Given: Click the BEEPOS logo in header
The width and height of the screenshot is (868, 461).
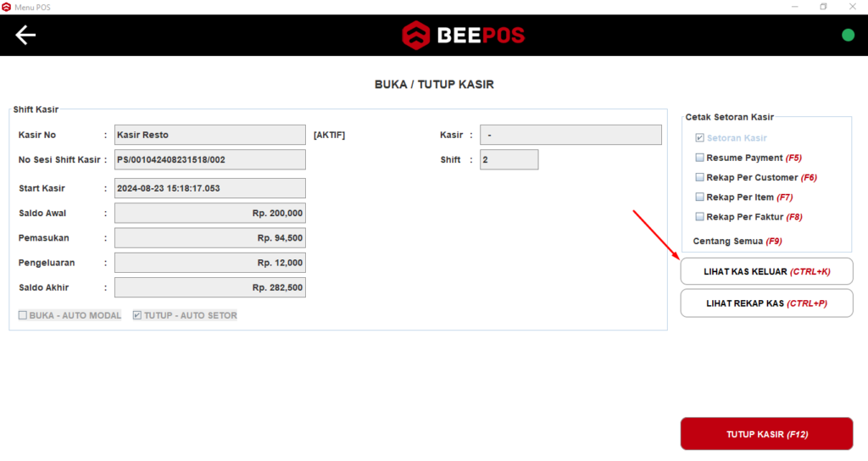Looking at the screenshot, I should coord(463,35).
